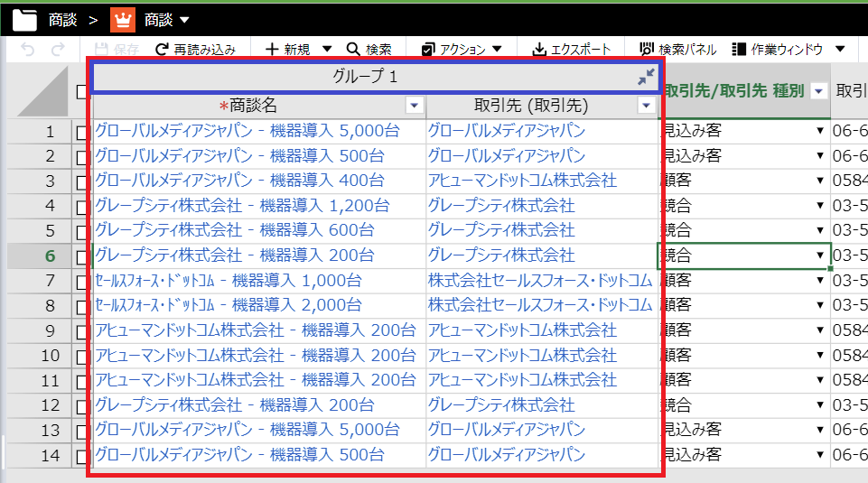Collapse the グループ 1 column group

coord(646,77)
